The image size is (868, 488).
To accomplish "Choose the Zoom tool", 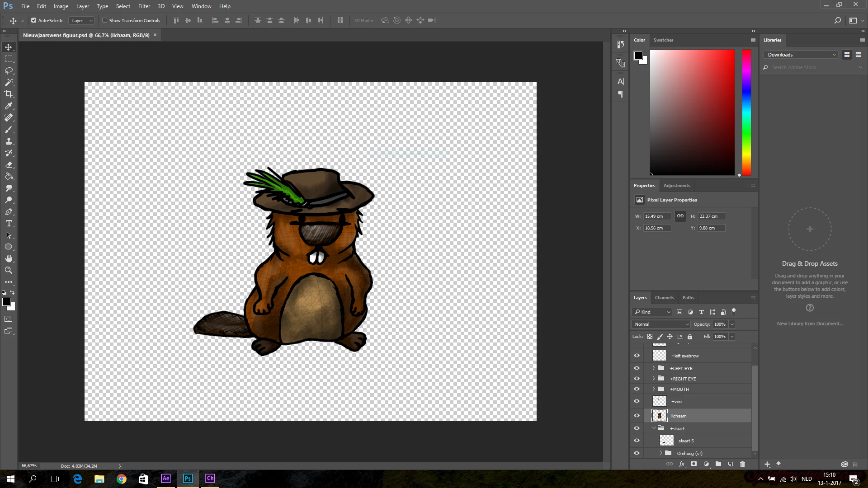I will pyautogui.click(x=9, y=270).
